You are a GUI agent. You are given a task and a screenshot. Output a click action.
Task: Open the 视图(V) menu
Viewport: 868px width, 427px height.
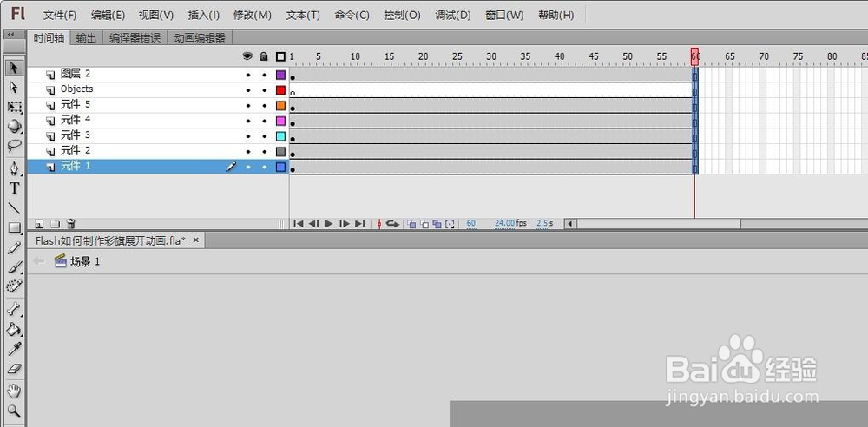pos(156,15)
